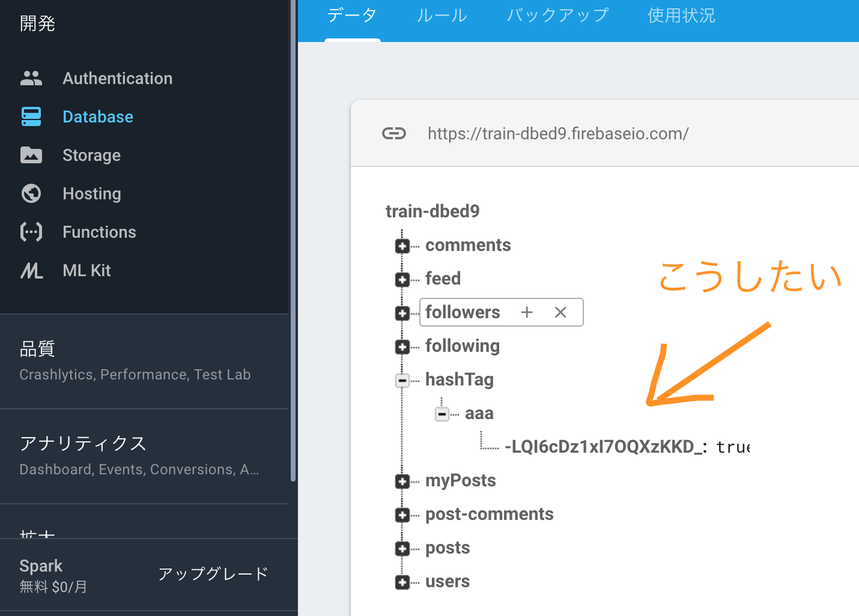Open Functions via its code icon
The width and height of the screenshot is (859, 616).
click(x=31, y=232)
